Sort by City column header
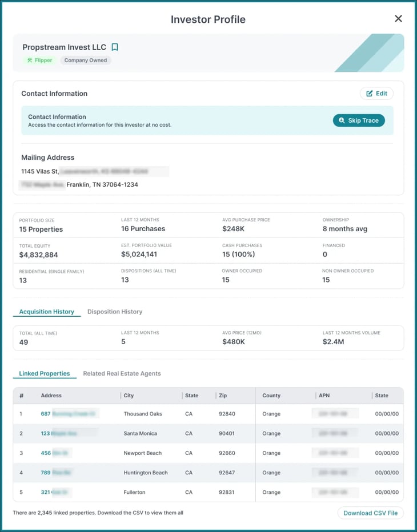The width and height of the screenshot is (417, 532). pos(129,395)
